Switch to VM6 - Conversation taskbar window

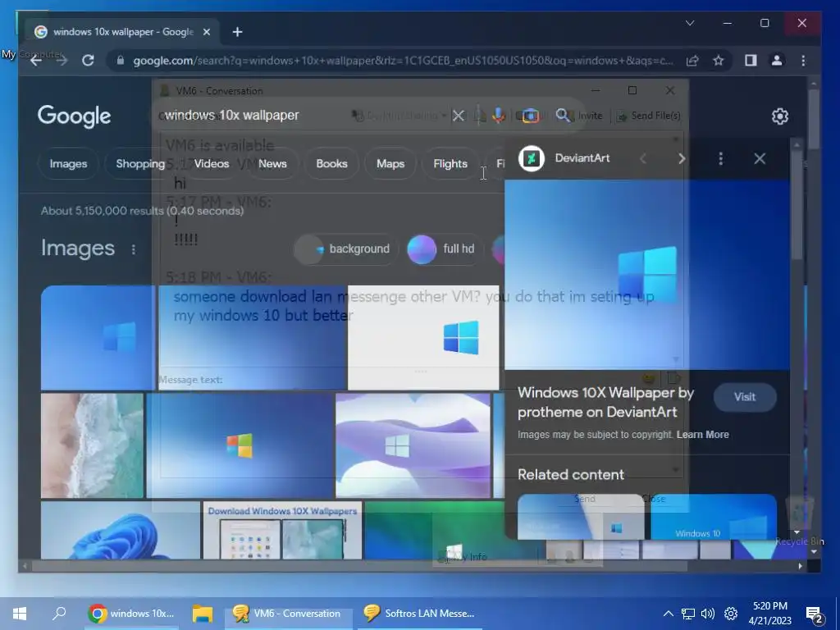288,614
